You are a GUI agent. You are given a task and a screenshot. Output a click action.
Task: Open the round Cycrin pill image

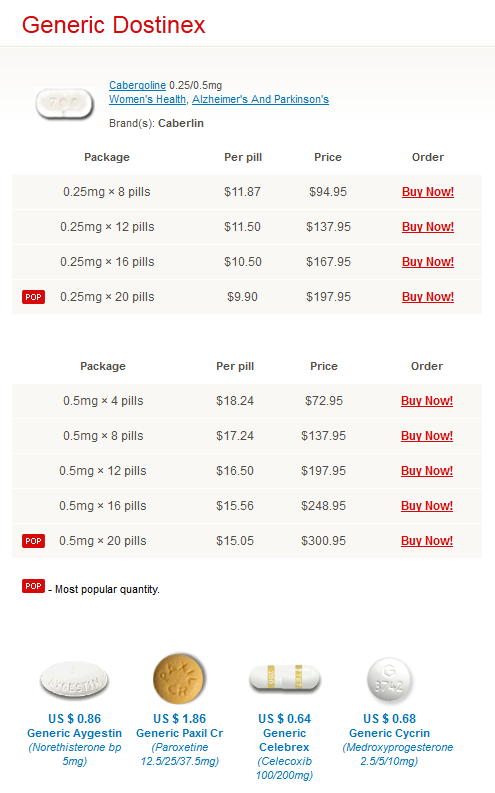[389, 679]
